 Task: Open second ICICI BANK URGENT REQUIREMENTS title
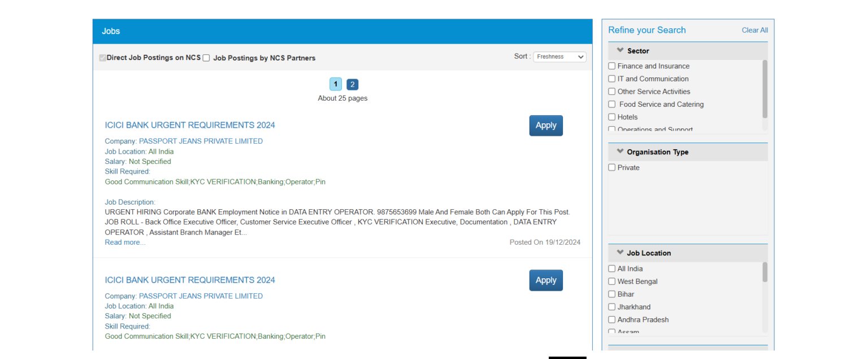click(190, 280)
